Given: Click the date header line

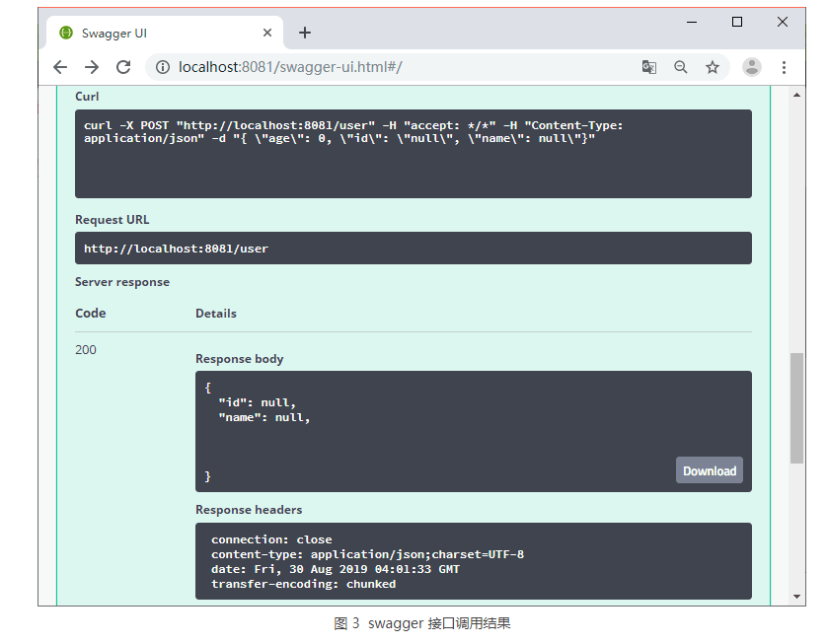Looking at the screenshot, I should 336,569.
